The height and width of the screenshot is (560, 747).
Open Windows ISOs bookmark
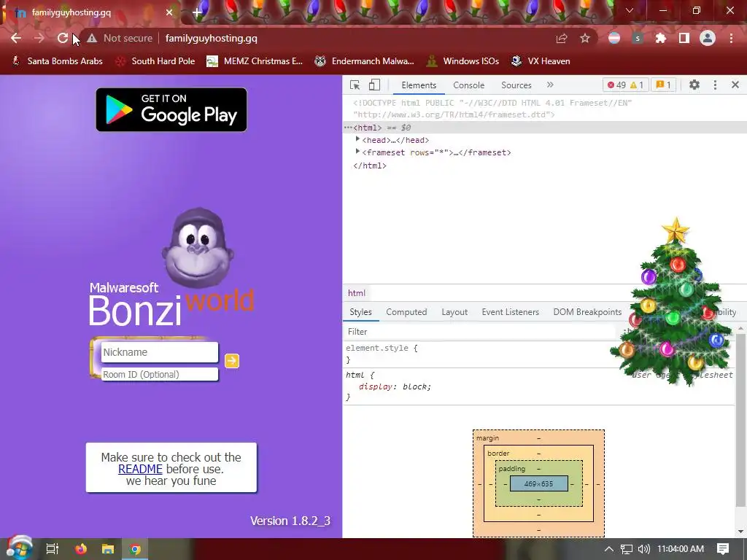coord(463,61)
